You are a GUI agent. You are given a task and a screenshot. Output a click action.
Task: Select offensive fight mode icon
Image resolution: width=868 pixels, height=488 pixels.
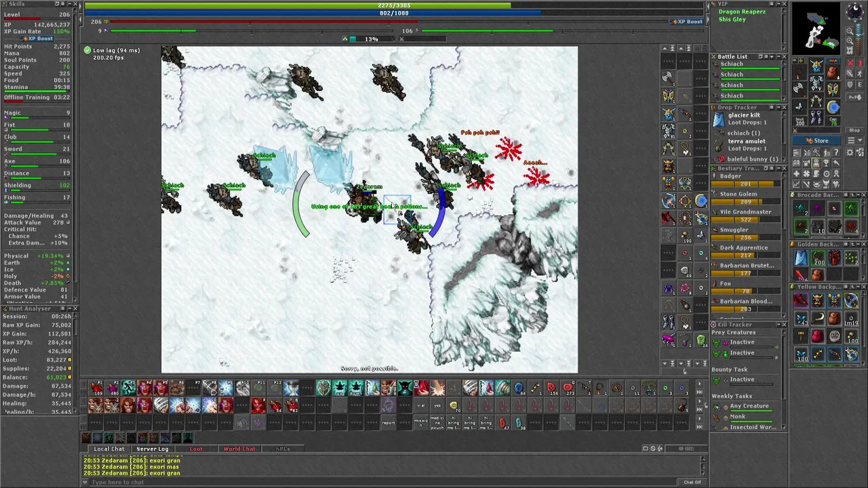click(x=850, y=62)
